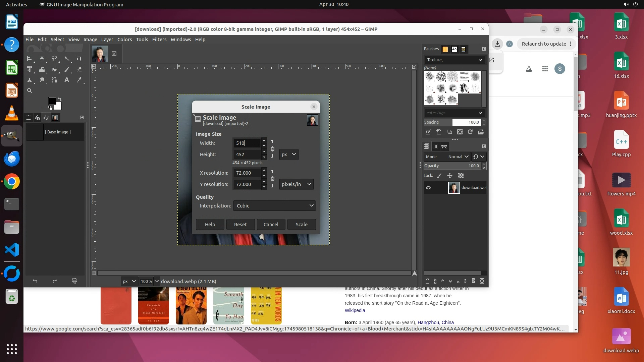Swap foreground and background colors
Screen dimensions: 644x362
pyautogui.click(x=60, y=99)
